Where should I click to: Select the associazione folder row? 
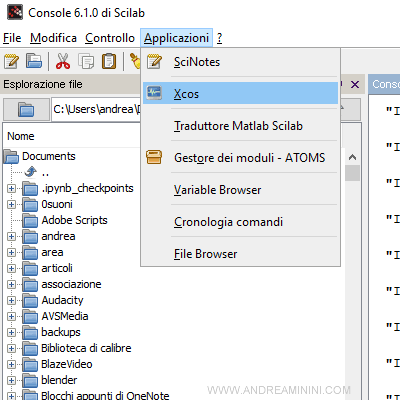click(x=71, y=284)
